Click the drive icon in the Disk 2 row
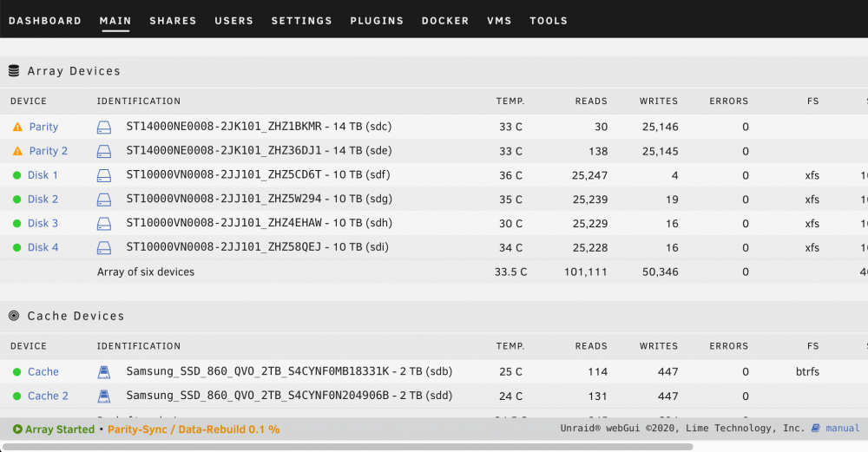Viewport: 868px width, 452px height. pos(104,200)
